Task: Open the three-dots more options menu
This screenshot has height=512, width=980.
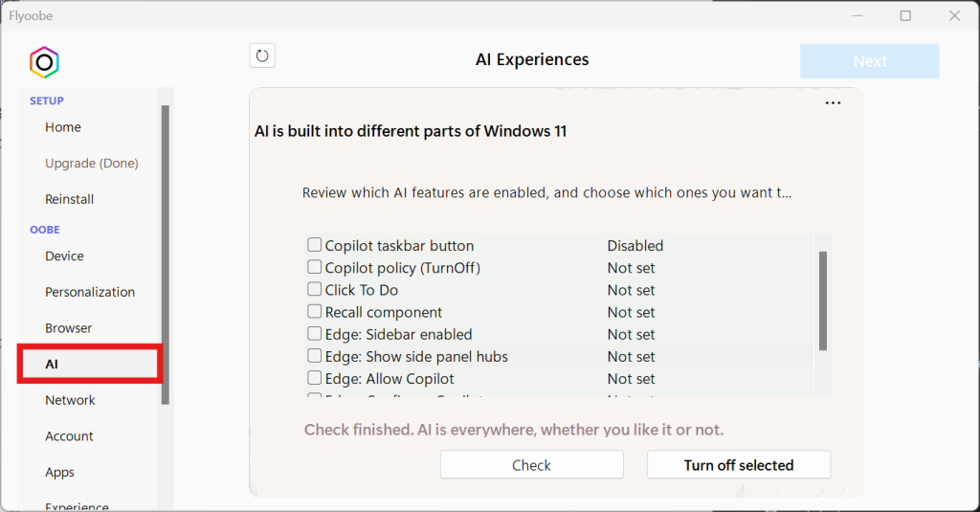Action: [x=833, y=103]
